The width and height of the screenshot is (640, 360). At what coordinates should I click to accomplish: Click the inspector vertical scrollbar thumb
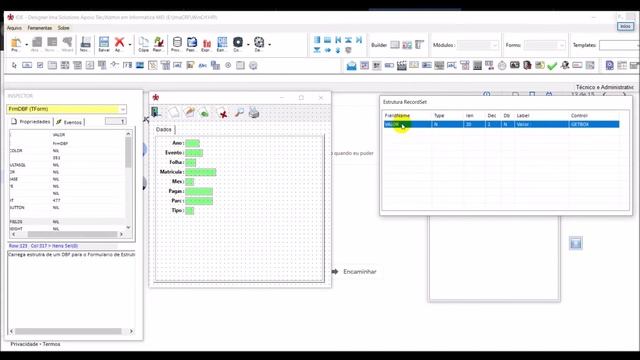pyautogui.click(x=128, y=152)
